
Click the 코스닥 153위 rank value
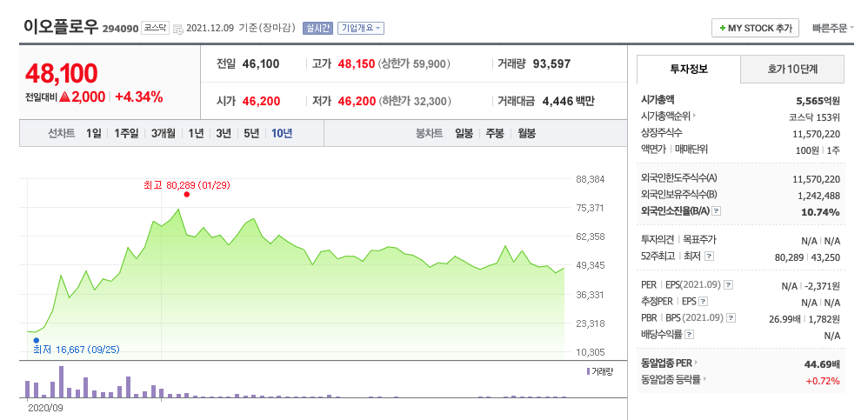tap(814, 117)
